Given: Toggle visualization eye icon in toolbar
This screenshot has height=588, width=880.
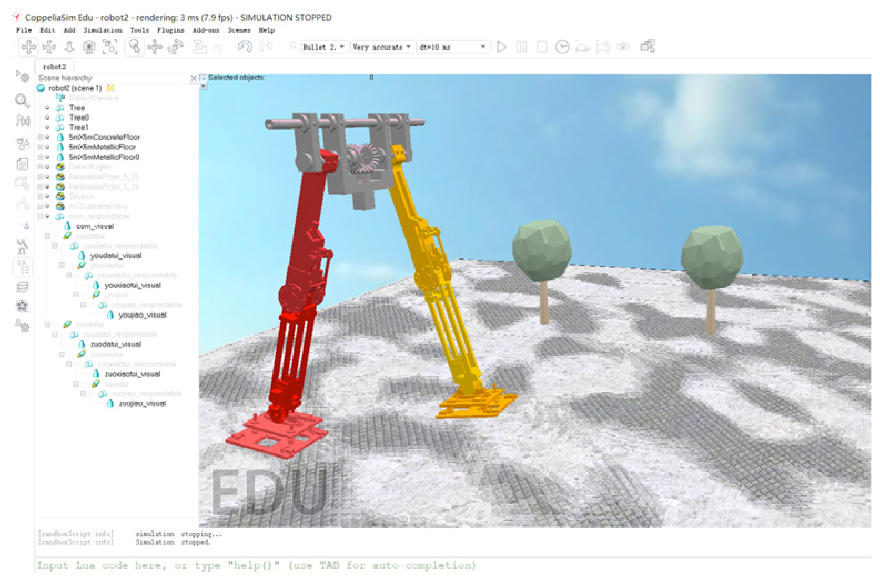Looking at the screenshot, I should [x=623, y=47].
